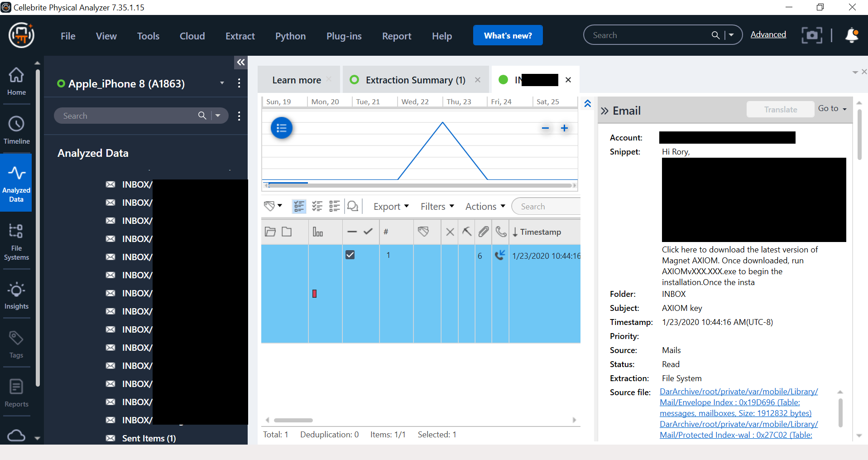The image size is (868, 460).
Task: Open the Export dropdown
Action: pos(391,207)
